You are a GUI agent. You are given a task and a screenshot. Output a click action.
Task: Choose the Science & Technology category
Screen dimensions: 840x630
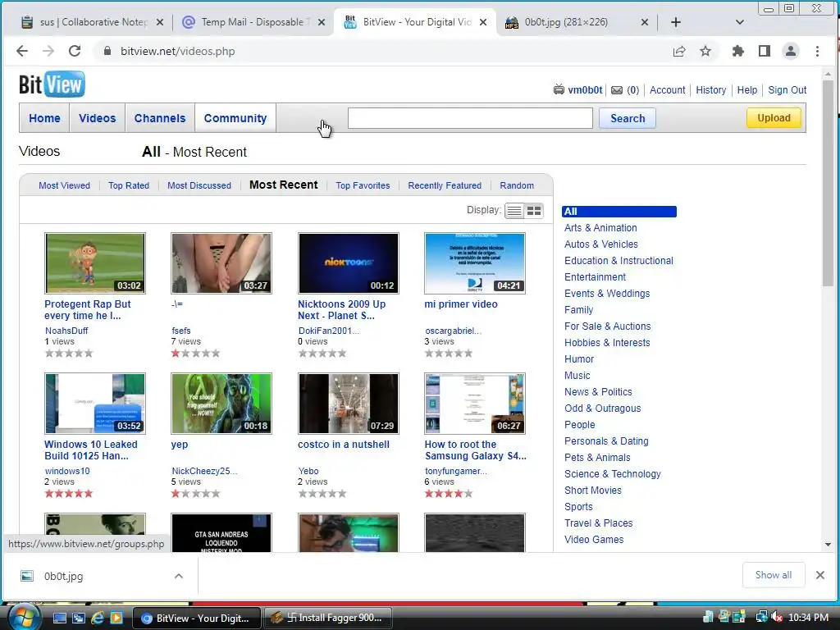click(x=612, y=474)
